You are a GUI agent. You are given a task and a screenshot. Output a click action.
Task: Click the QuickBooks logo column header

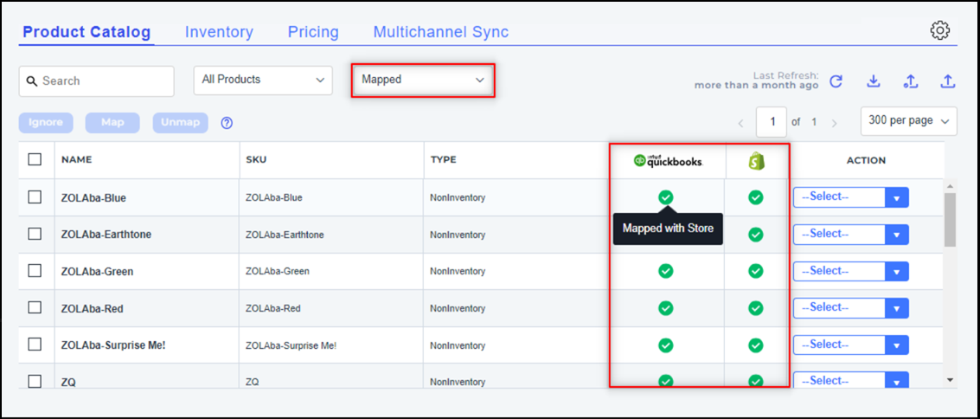click(667, 161)
